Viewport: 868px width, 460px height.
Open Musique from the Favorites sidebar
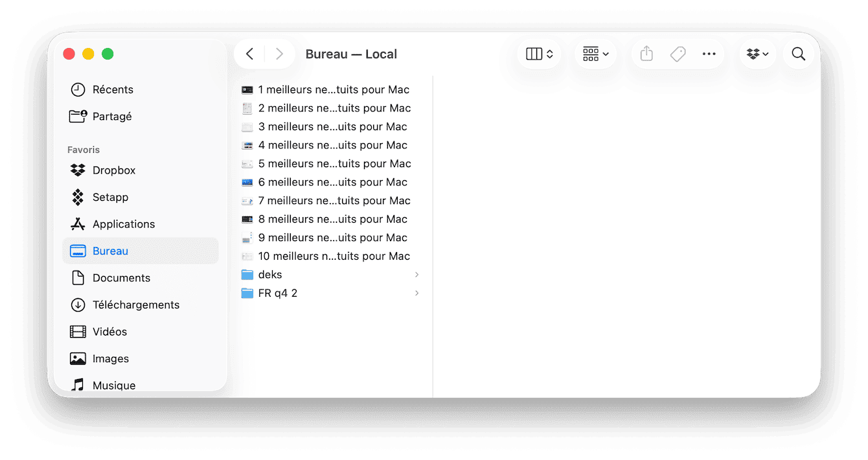click(113, 385)
